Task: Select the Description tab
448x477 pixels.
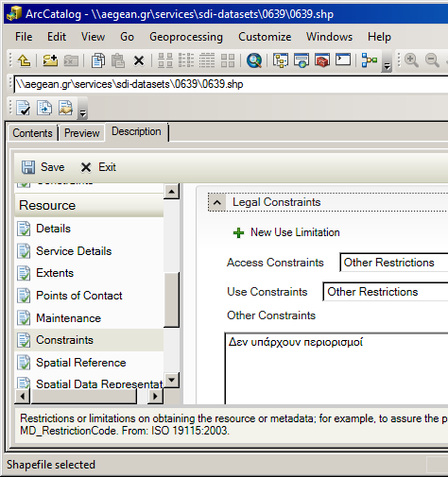Action: (136, 131)
